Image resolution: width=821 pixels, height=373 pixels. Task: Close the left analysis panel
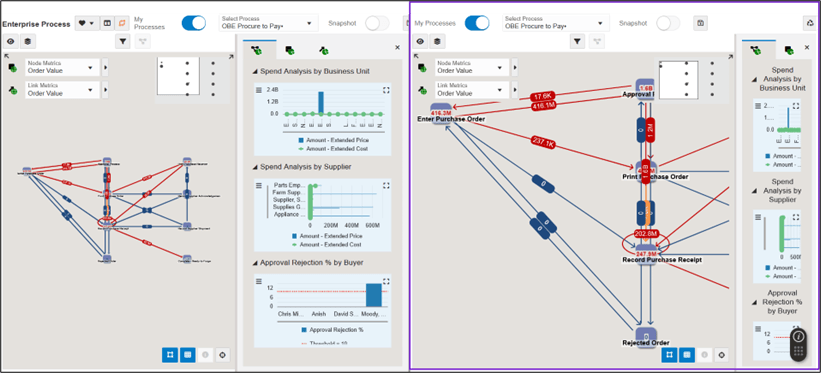click(x=397, y=48)
